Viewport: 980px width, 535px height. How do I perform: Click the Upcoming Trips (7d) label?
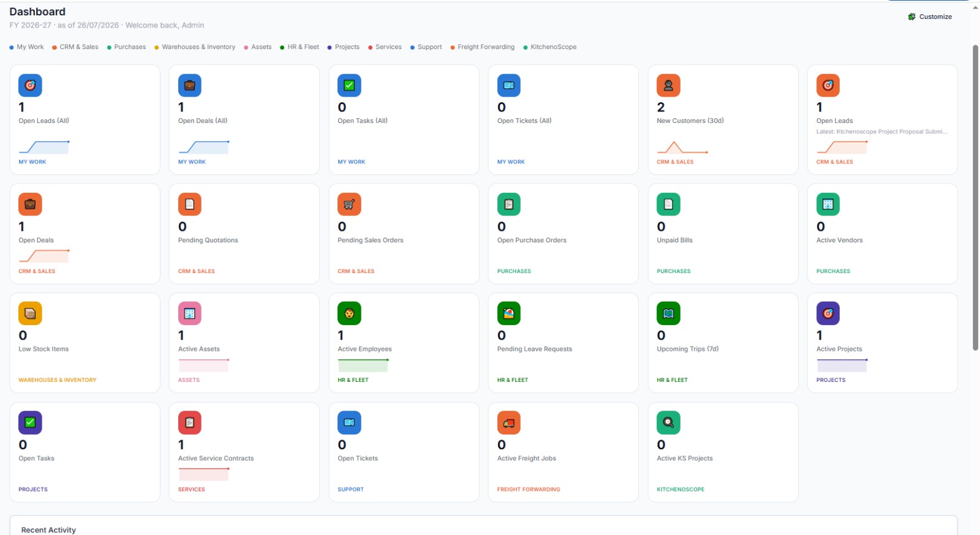(688, 350)
